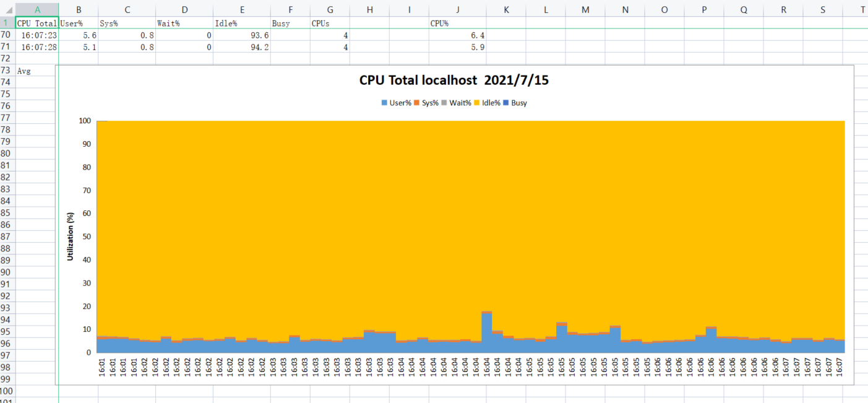Click the User% legend color marker

385,103
